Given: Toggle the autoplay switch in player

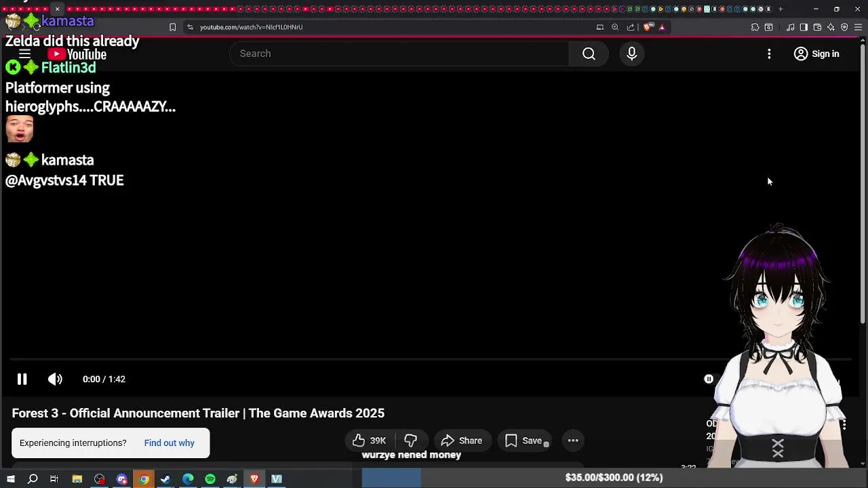Looking at the screenshot, I should point(709,379).
